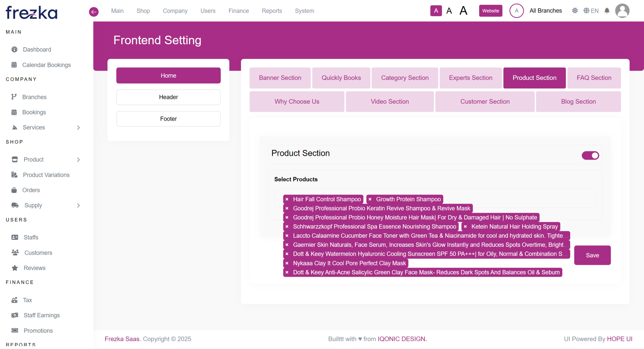Open the Finance top menu
The height and width of the screenshot is (349, 644).
[239, 11]
